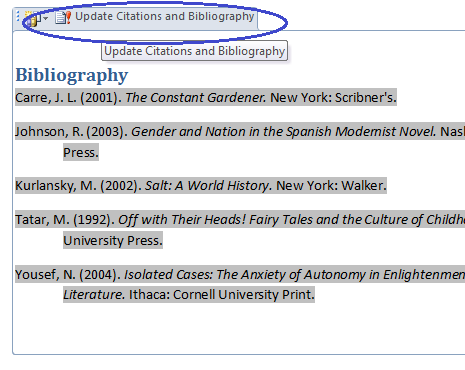Click the indented 'Press.' line

tap(81, 152)
